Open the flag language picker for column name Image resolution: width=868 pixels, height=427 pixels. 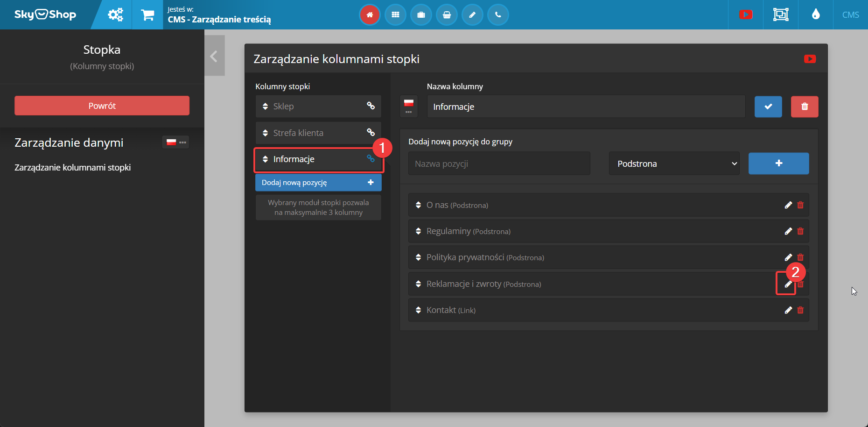pyautogui.click(x=409, y=107)
